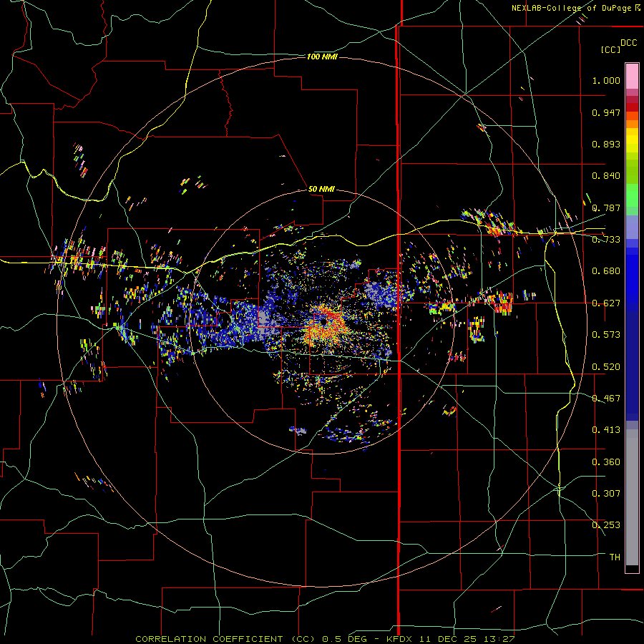
Task: Pick the gray band of the color scale
Action: coord(632,497)
